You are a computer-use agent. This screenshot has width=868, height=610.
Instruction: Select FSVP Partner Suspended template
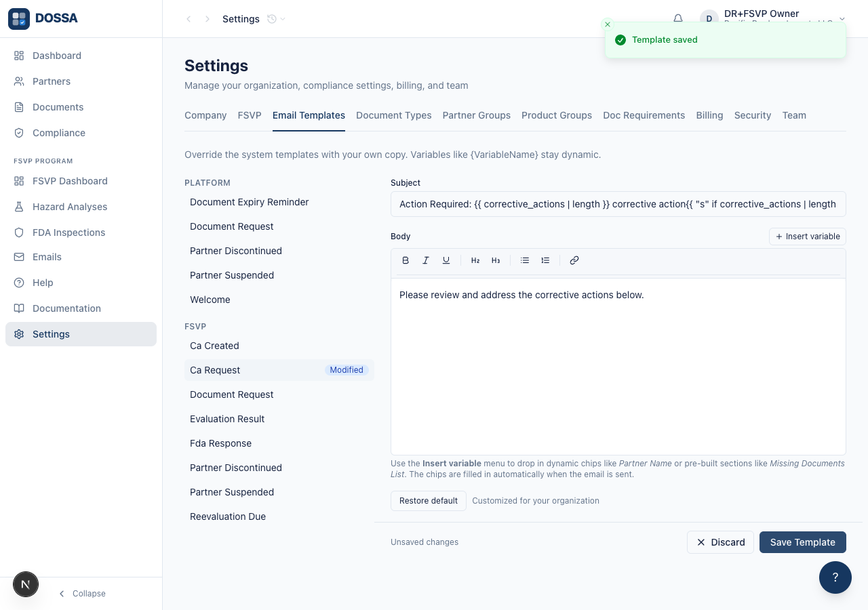pos(279,492)
